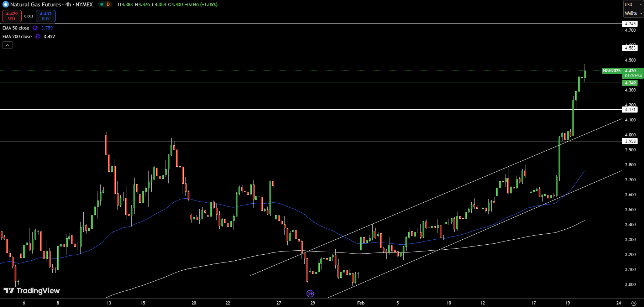Open chart settings gear icon near the time axis
Viewport: 644px width, 307px height.
coord(634,303)
